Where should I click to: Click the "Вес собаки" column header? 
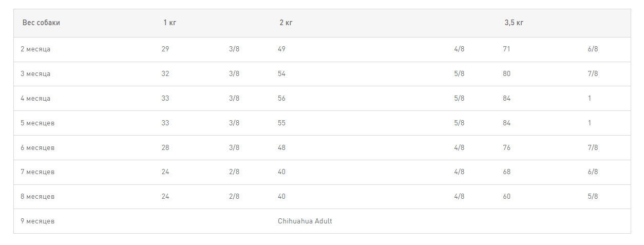(41, 23)
